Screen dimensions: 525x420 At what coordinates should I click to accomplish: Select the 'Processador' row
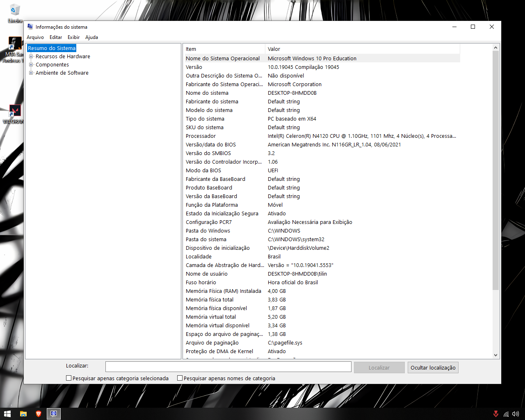tap(322, 136)
